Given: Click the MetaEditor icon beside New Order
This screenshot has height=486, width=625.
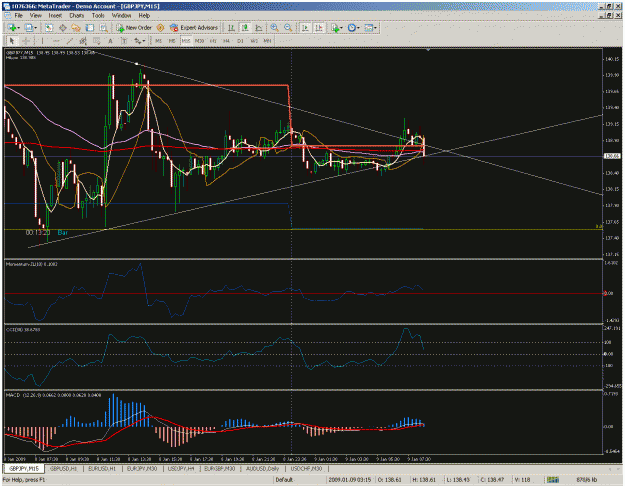Looking at the screenshot, I should (x=160, y=28).
